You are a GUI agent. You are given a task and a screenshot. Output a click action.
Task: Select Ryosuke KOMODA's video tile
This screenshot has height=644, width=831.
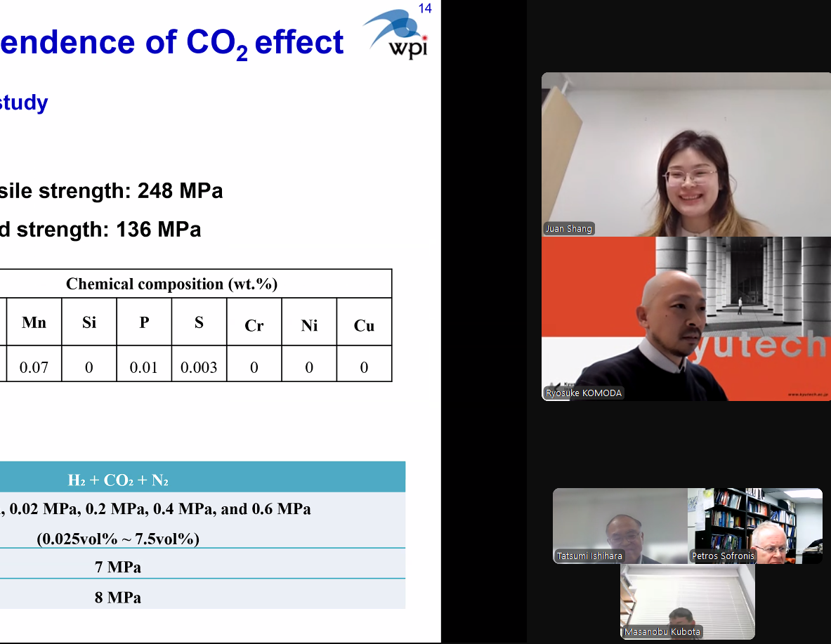[x=686, y=318]
